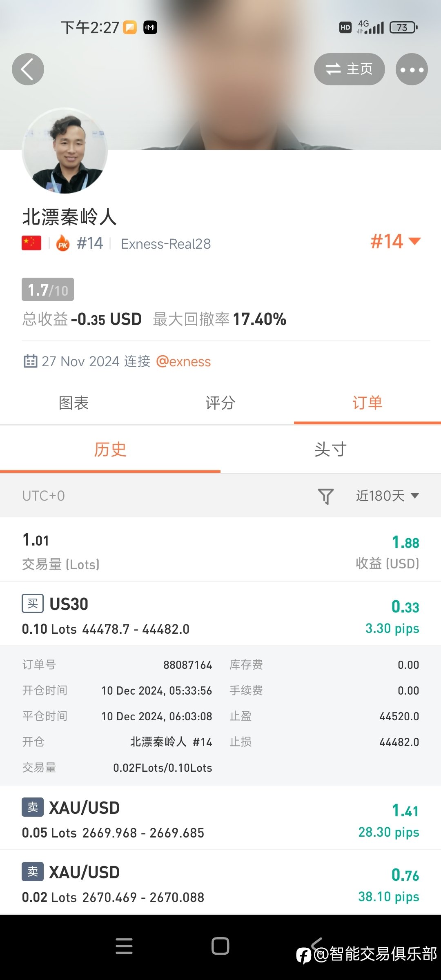Image resolution: width=441 pixels, height=980 pixels.
Task: Open the @exness broker link
Action: 183,361
